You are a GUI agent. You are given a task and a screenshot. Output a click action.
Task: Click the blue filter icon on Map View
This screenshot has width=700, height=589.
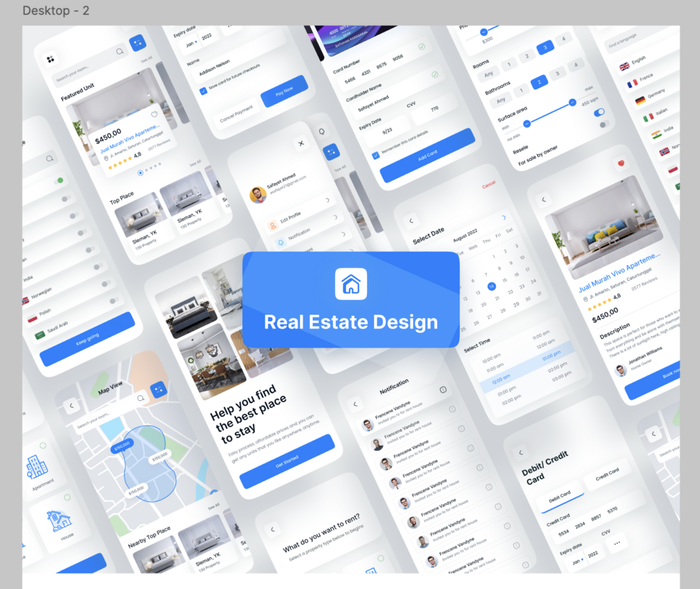(159, 390)
